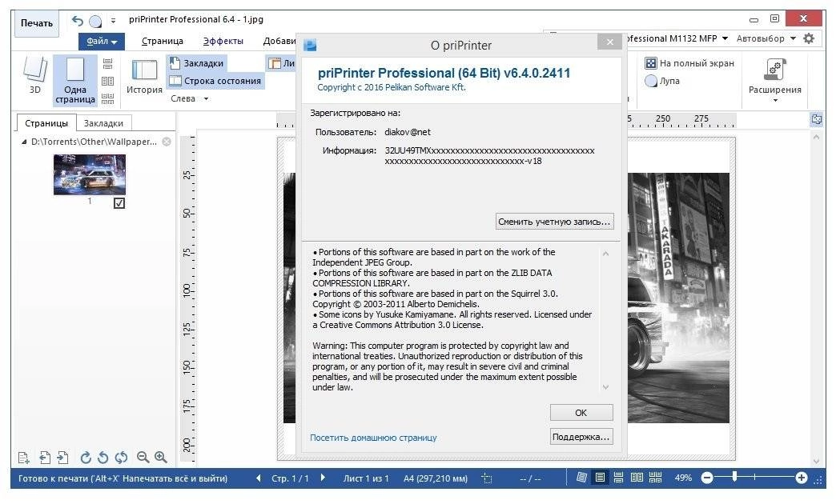Switch to the Страницы side tab
This screenshot has width=840, height=504.
point(46,123)
